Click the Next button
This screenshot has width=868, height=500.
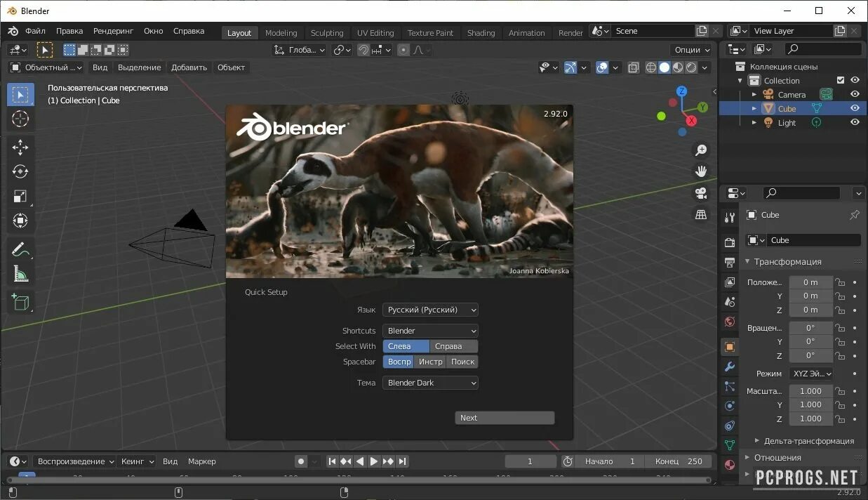[505, 418]
